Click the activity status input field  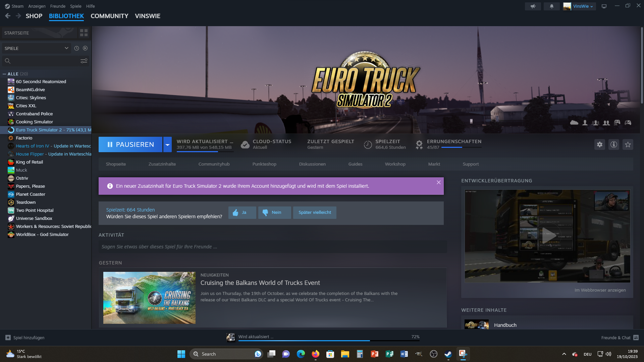click(272, 247)
